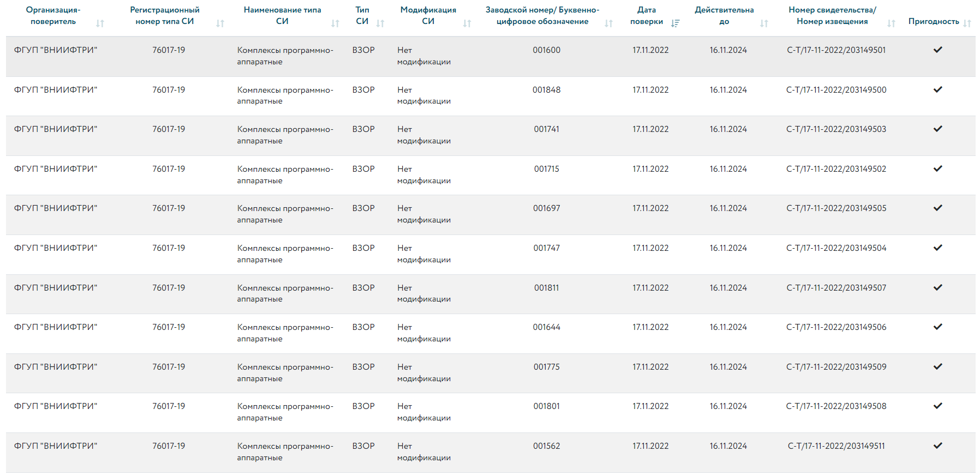Sort by Организация-поверитель column arrows
The image size is (980, 475).
point(100,23)
